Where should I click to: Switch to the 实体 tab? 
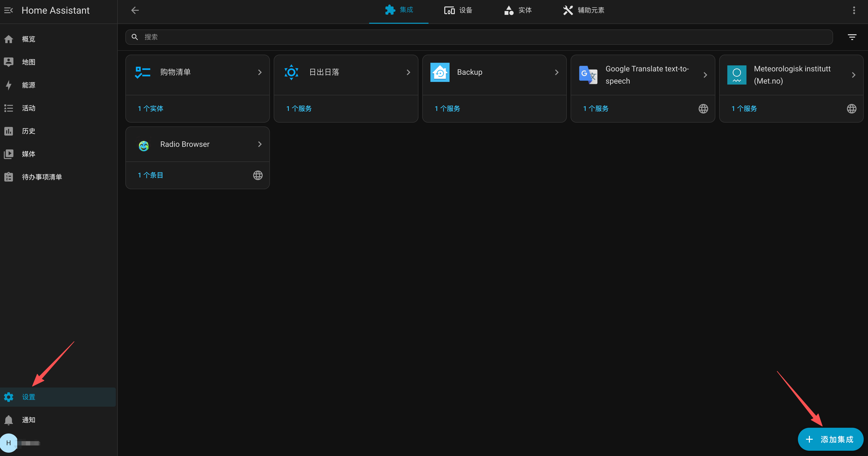coord(517,10)
